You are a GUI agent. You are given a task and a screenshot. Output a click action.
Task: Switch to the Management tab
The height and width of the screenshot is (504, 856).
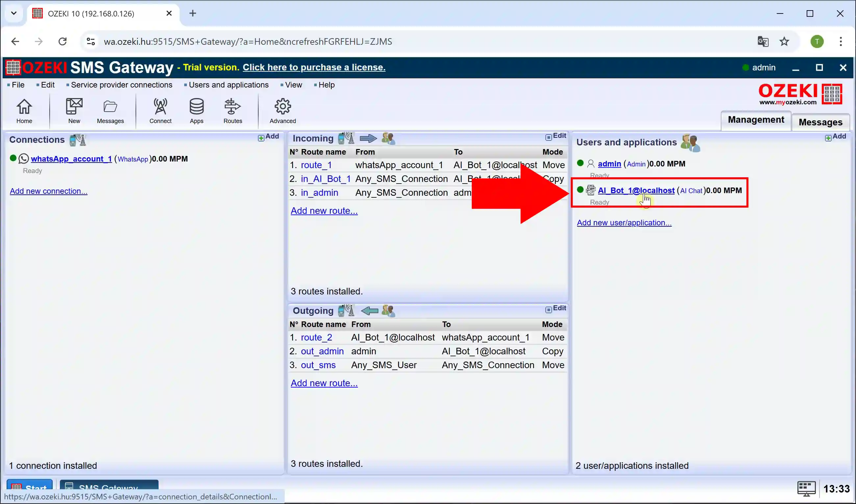coord(756,120)
